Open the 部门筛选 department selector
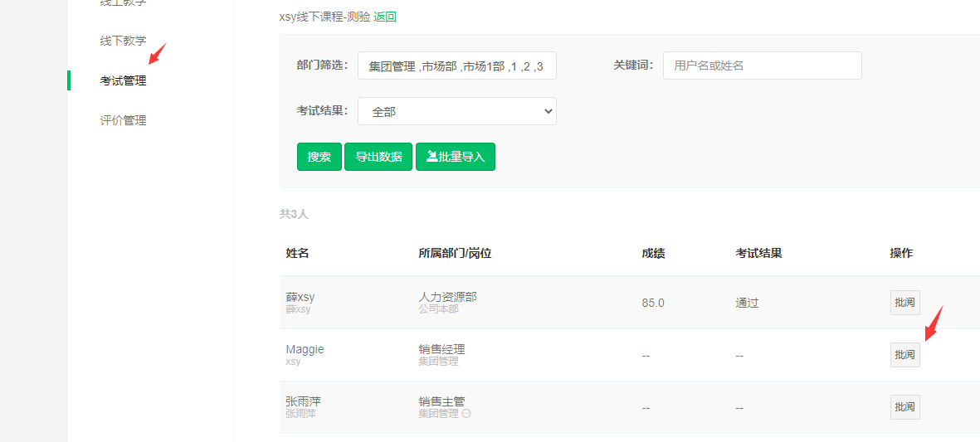Screen dimensions: 980x442 pos(457,66)
